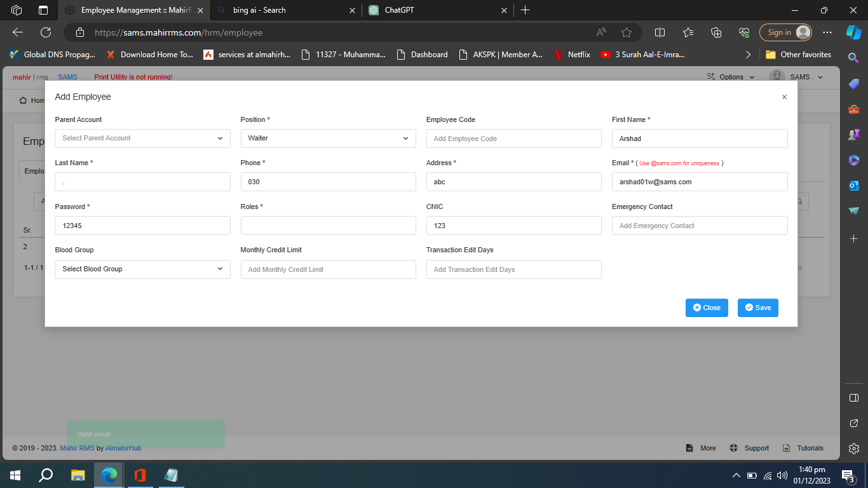Image resolution: width=868 pixels, height=488 pixels.
Task: Open File Explorer from the taskbar
Action: [x=78, y=475]
